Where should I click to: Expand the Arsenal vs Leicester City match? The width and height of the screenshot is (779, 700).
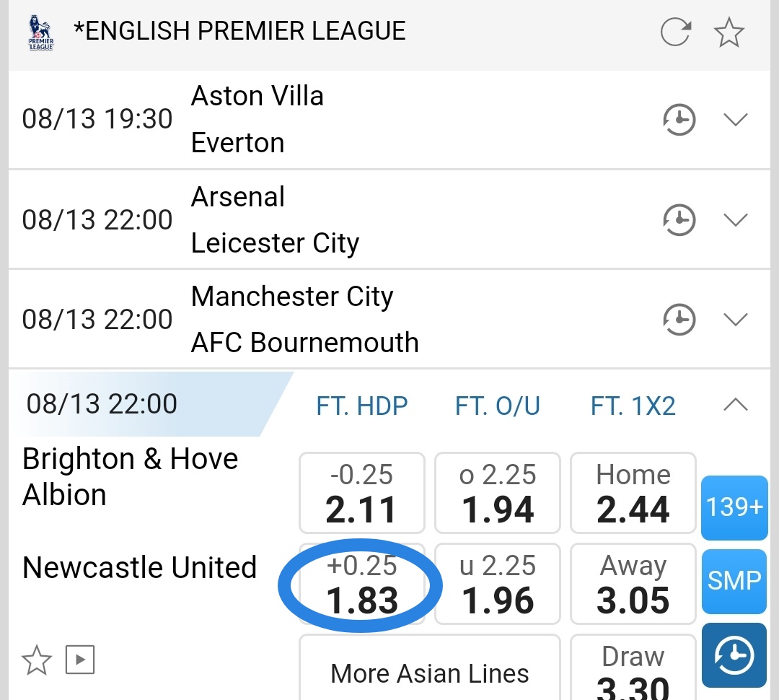coord(735,219)
